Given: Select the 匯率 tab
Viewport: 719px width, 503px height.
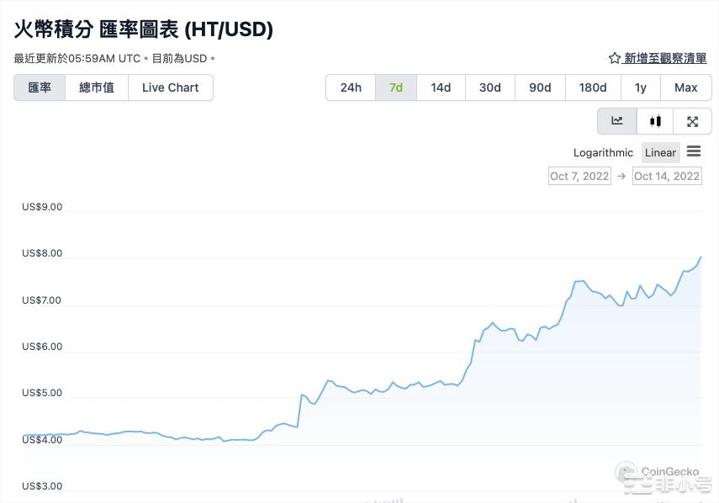Looking at the screenshot, I should click(40, 88).
